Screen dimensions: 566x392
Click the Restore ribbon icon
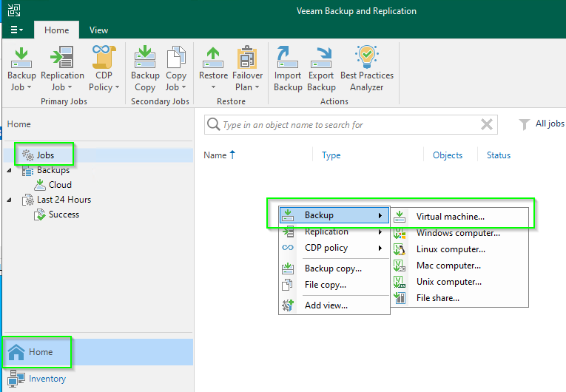(x=213, y=58)
